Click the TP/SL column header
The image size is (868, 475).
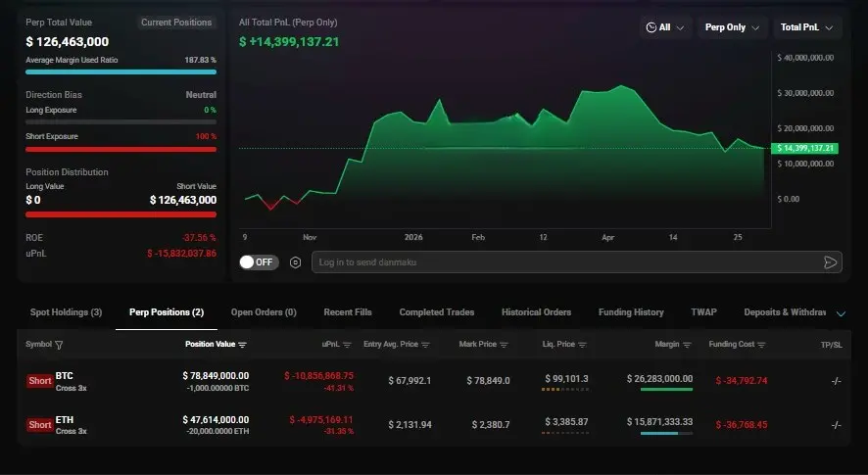pos(831,345)
